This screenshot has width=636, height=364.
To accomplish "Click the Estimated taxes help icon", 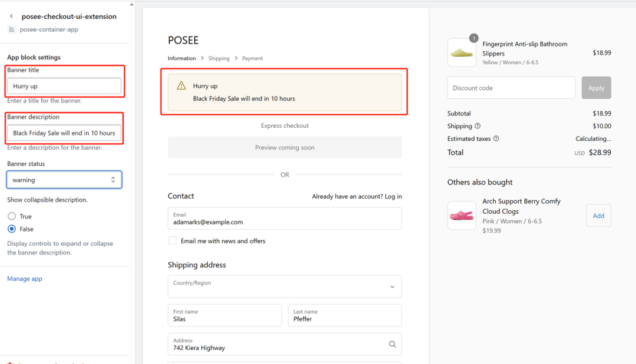I will pyautogui.click(x=496, y=138).
